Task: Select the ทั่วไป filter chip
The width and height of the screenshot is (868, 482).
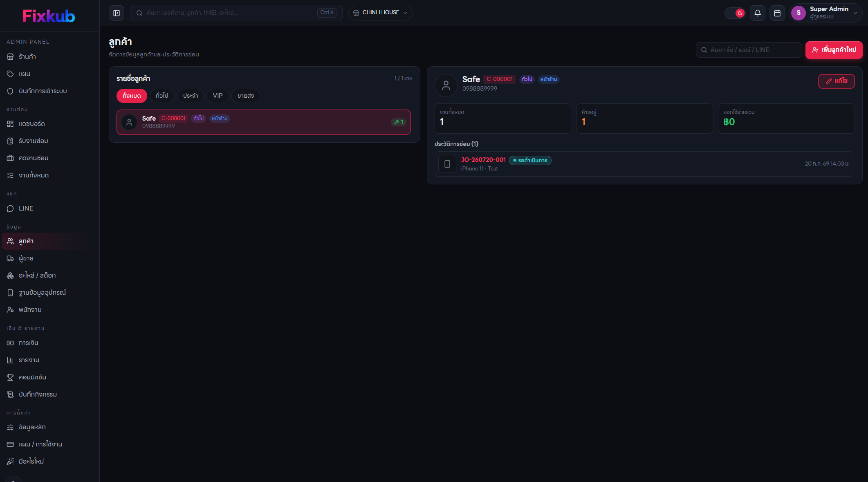Action: (x=162, y=96)
